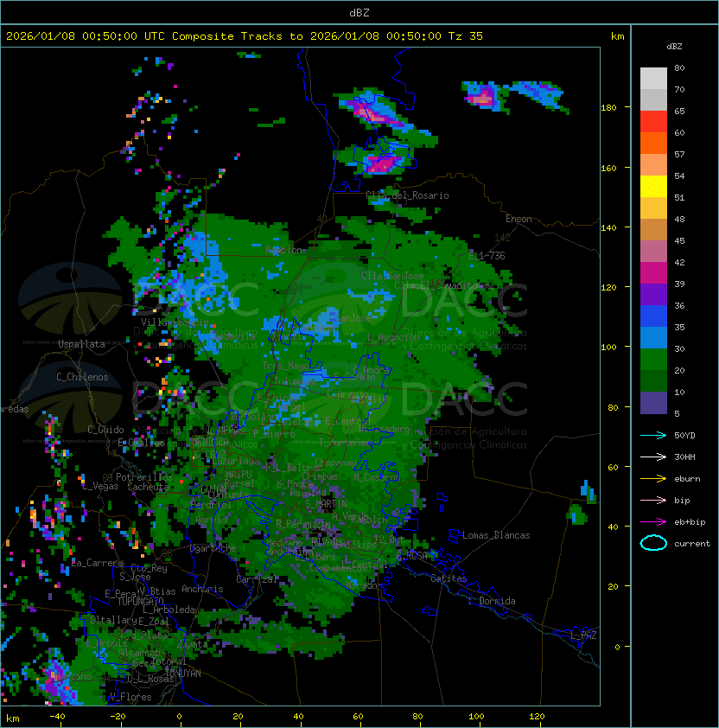Select the light grey 70-80 dBZ swatch
Screen dimensions: 719x728
(653, 78)
